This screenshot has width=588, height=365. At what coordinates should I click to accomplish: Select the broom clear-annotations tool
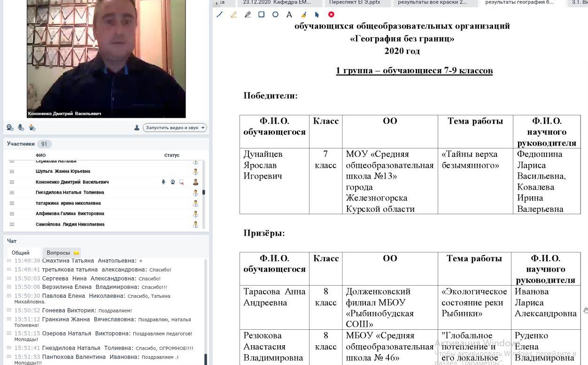point(303,15)
